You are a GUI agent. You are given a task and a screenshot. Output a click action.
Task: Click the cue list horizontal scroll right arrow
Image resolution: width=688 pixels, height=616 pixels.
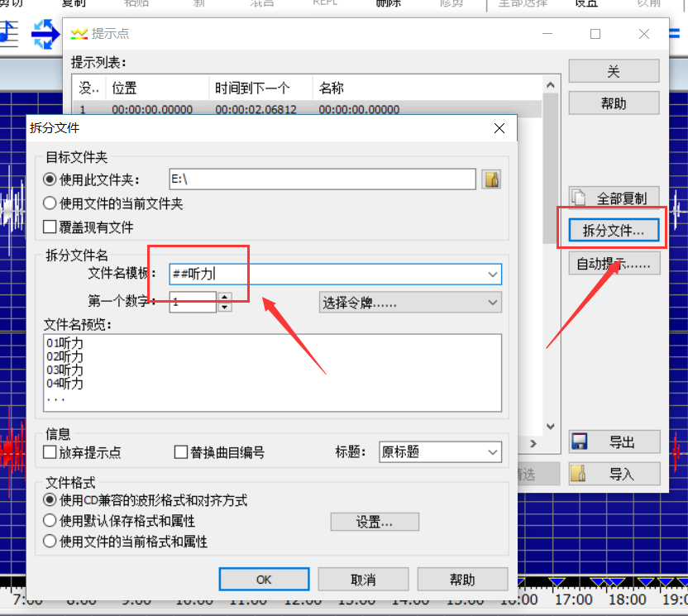533,443
